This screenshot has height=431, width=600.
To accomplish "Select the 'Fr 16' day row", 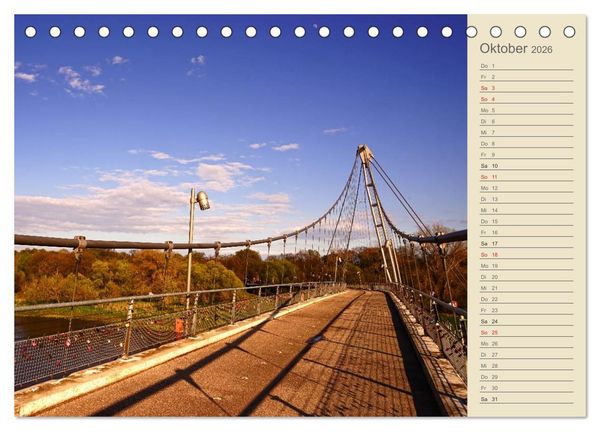I will coord(527,232).
